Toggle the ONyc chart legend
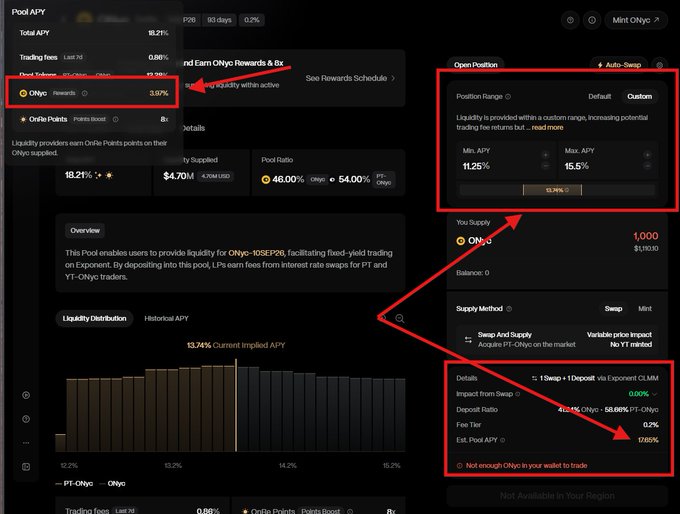The height and width of the screenshot is (514, 680). pyautogui.click(x=112, y=483)
